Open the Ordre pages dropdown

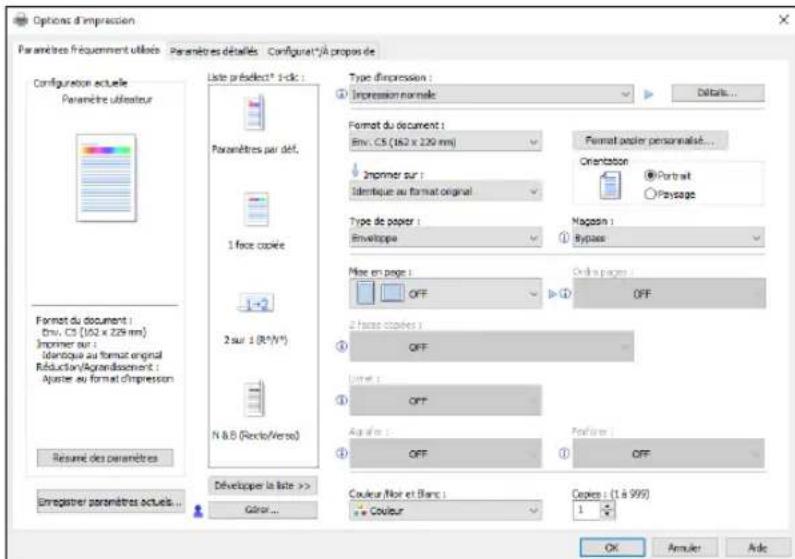(x=669, y=293)
